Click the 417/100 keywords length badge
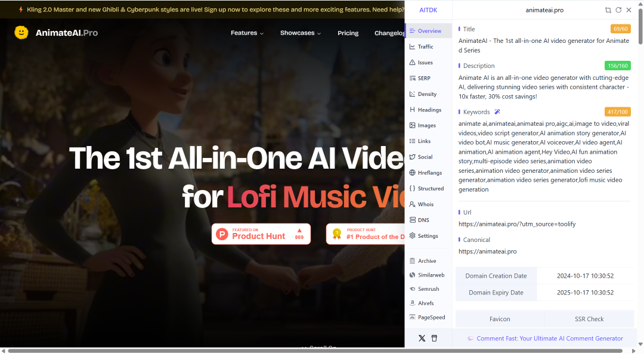This screenshot has height=354, width=644. (x=618, y=111)
